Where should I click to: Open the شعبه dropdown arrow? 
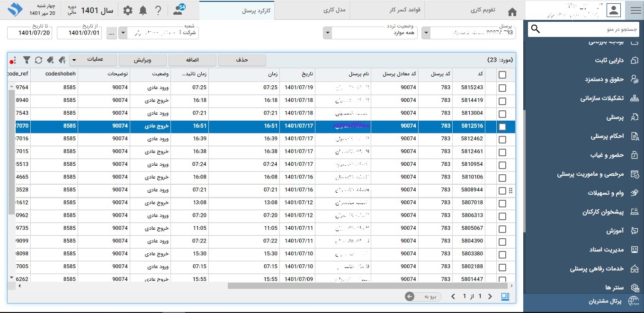coord(123,33)
